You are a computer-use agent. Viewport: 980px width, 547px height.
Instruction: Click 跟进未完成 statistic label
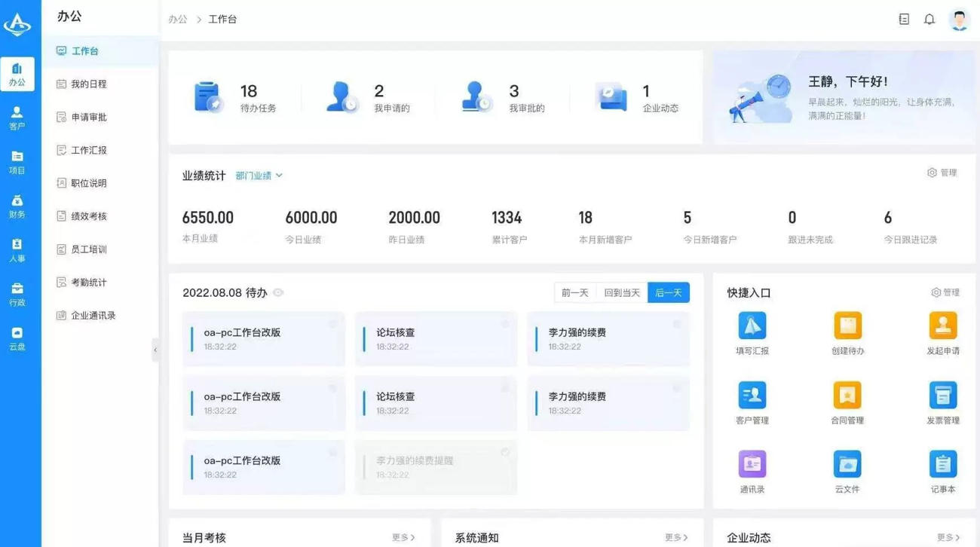pos(810,240)
